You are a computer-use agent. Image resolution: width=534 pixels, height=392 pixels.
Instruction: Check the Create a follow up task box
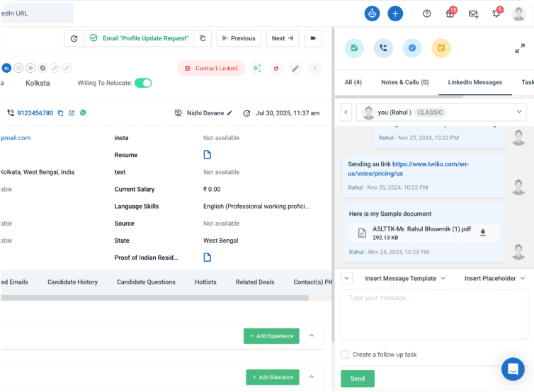[345, 354]
